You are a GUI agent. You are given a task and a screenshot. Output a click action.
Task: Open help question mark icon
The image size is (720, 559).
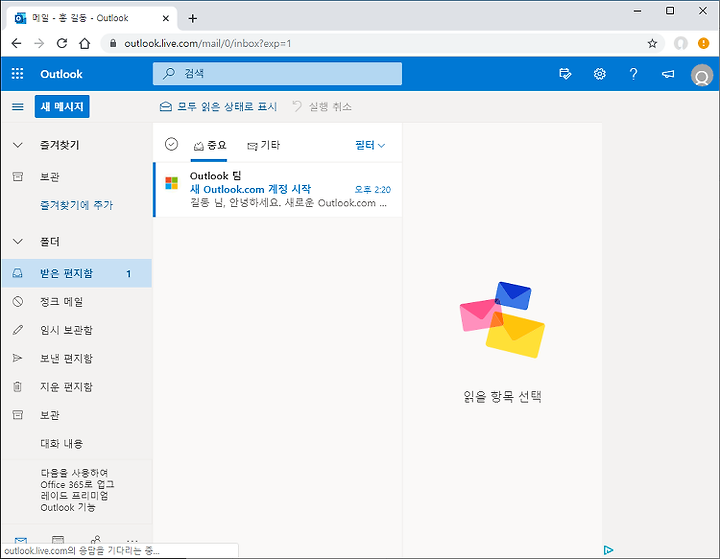click(634, 73)
